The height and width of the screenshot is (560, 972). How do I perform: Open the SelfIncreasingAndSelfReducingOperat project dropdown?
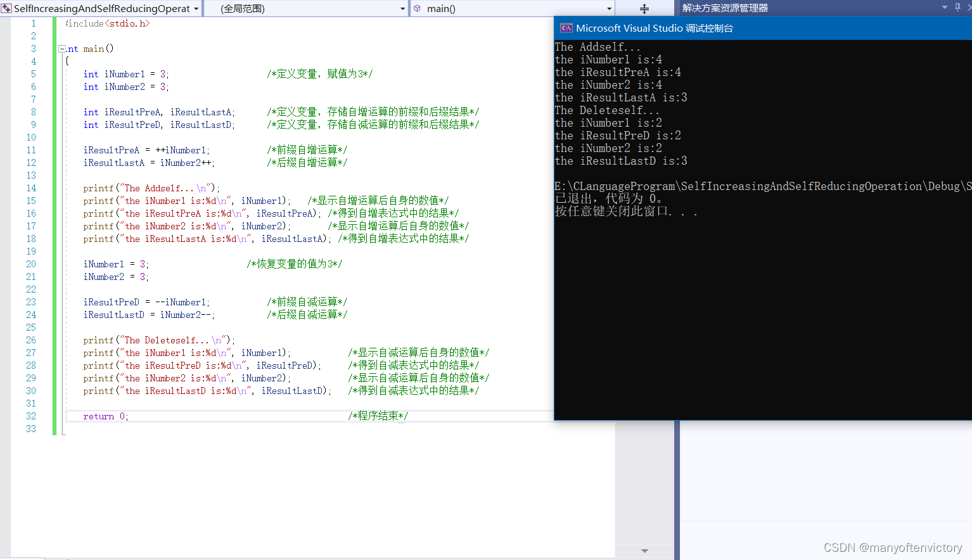[x=196, y=9]
